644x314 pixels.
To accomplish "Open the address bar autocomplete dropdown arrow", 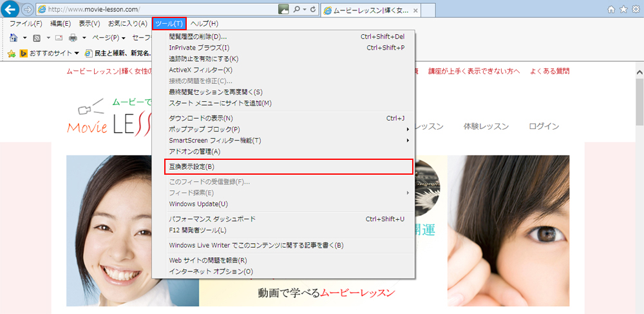I will (x=305, y=9).
